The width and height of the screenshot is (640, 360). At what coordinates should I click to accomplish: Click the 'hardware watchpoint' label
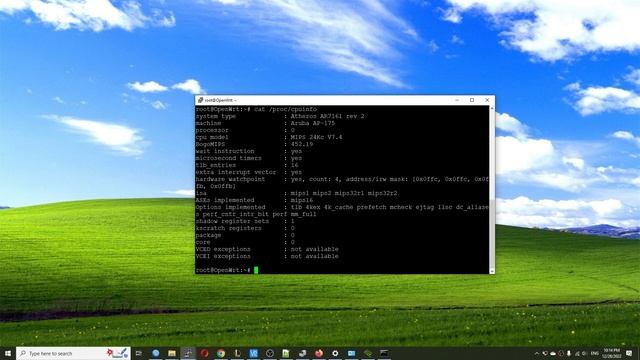coord(230,179)
